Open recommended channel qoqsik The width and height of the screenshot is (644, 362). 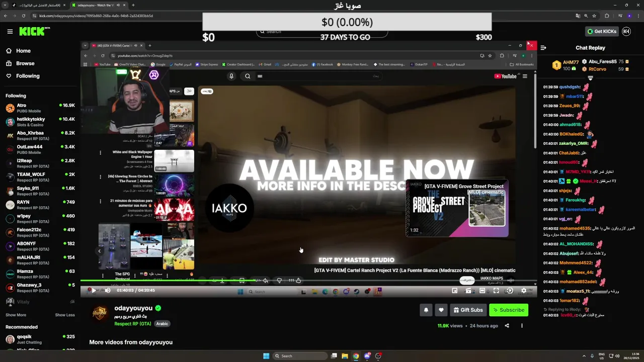pos(40,339)
